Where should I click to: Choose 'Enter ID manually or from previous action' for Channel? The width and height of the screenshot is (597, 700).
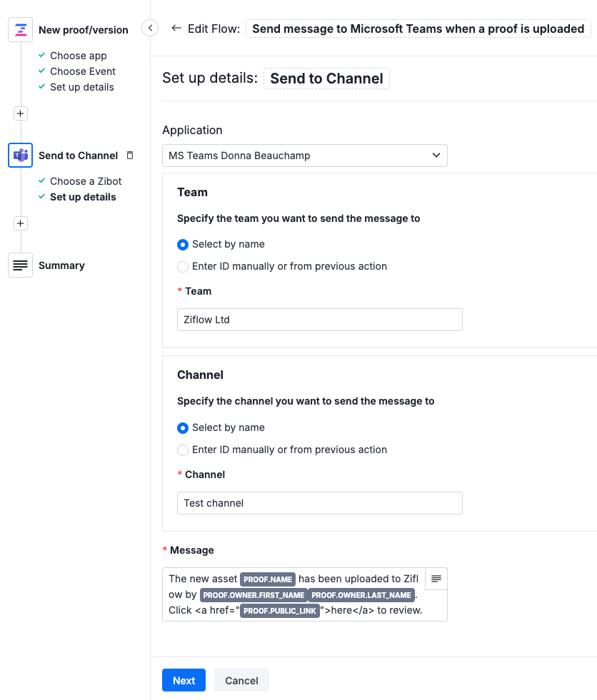tap(182, 450)
